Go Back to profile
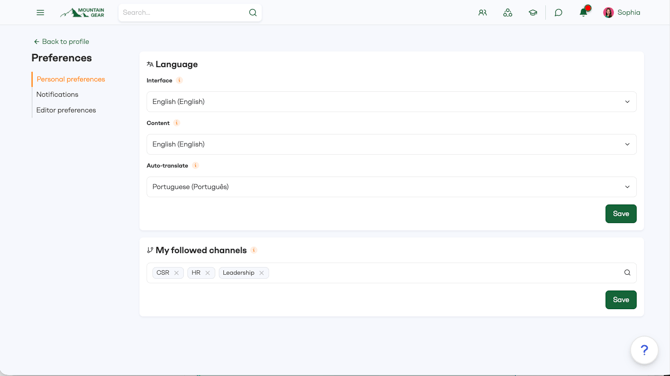Image resolution: width=670 pixels, height=376 pixels. pyautogui.click(x=62, y=41)
